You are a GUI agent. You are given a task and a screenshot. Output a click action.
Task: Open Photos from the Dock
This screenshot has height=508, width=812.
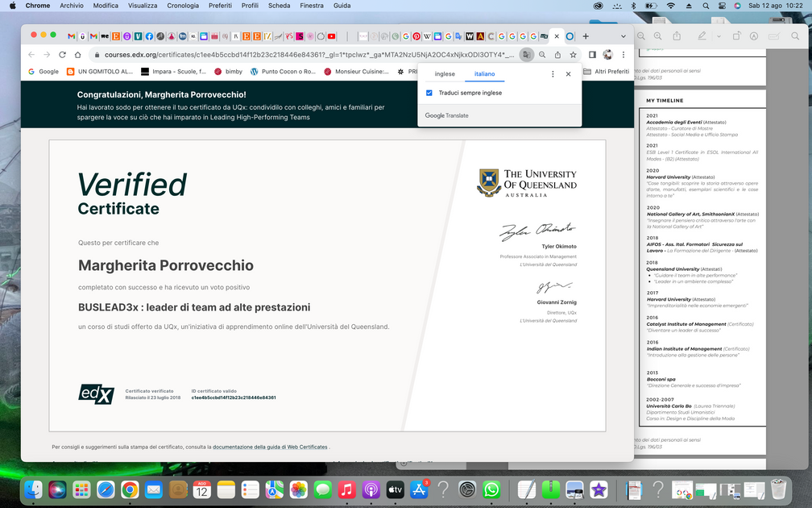click(298, 489)
